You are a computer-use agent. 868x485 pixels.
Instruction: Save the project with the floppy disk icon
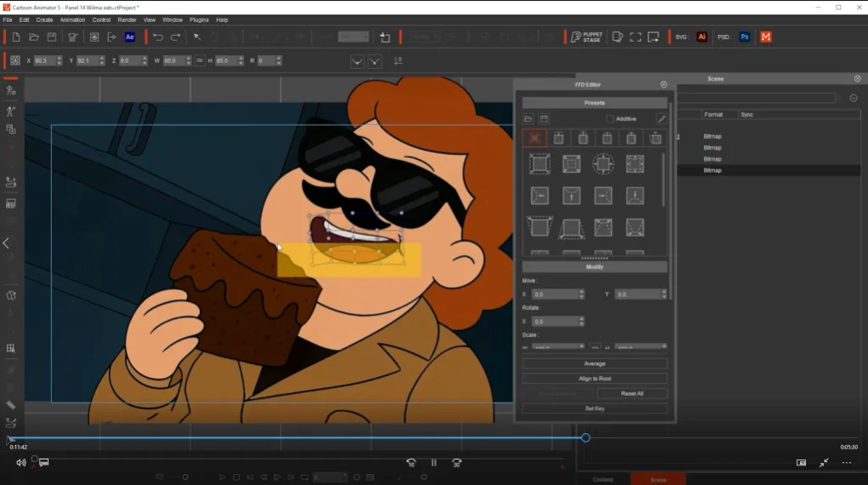(x=51, y=37)
